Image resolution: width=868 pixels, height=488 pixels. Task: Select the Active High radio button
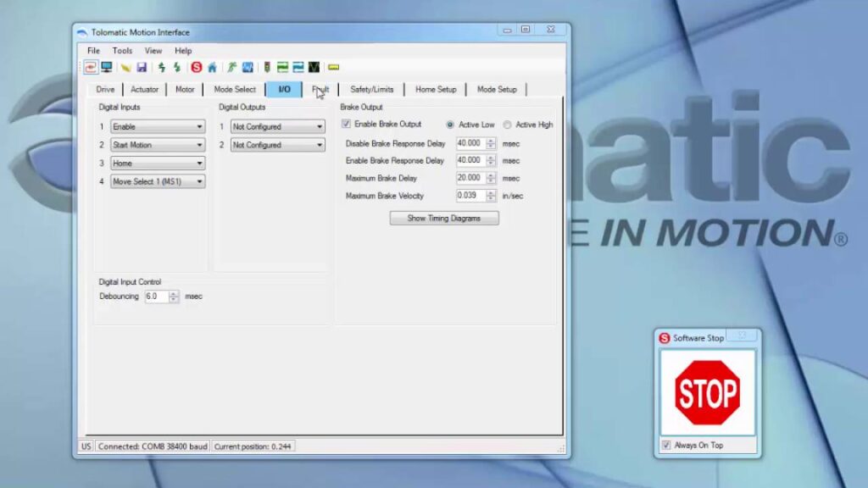coord(507,125)
